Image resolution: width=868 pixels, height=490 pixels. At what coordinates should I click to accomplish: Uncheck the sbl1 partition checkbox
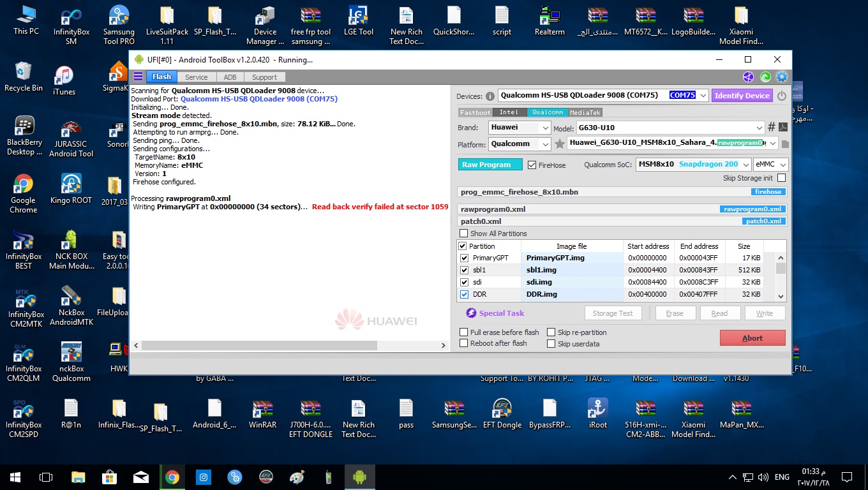point(464,270)
